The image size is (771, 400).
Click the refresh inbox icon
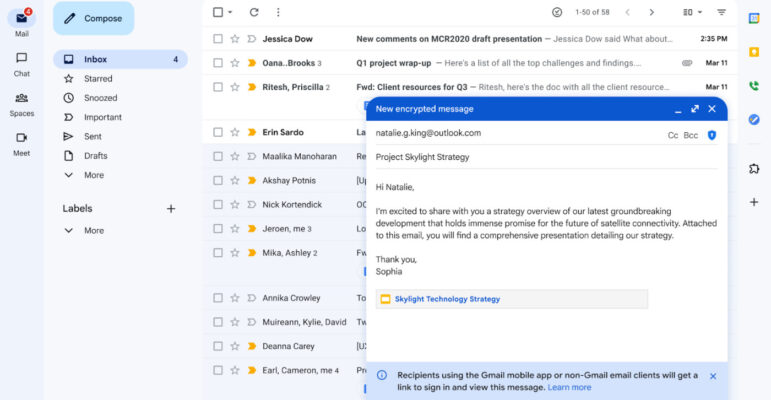(254, 12)
